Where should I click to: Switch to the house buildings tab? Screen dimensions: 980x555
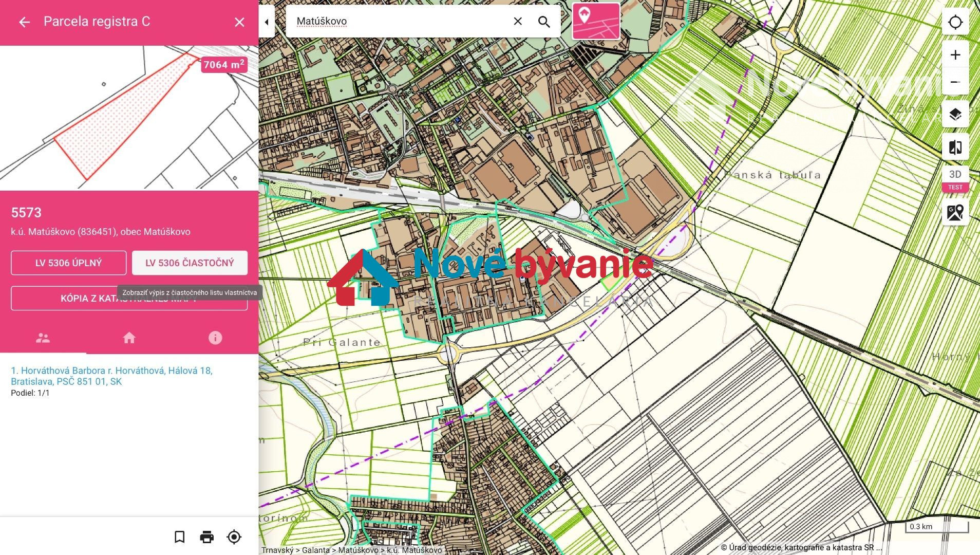(129, 338)
